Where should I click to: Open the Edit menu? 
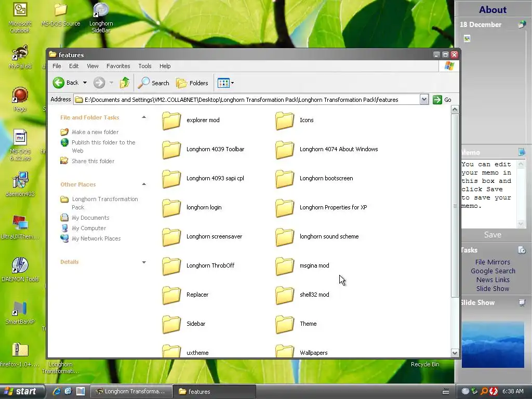[74, 66]
